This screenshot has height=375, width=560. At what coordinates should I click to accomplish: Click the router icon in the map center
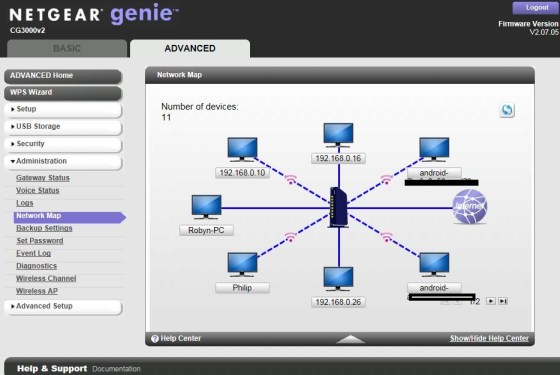338,208
